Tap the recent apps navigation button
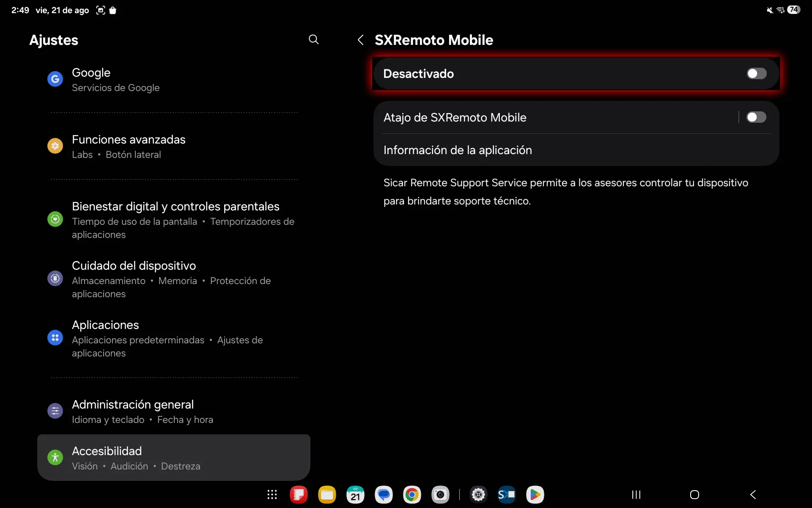Viewport: 812px width, 508px height. (x=636, y=494)
